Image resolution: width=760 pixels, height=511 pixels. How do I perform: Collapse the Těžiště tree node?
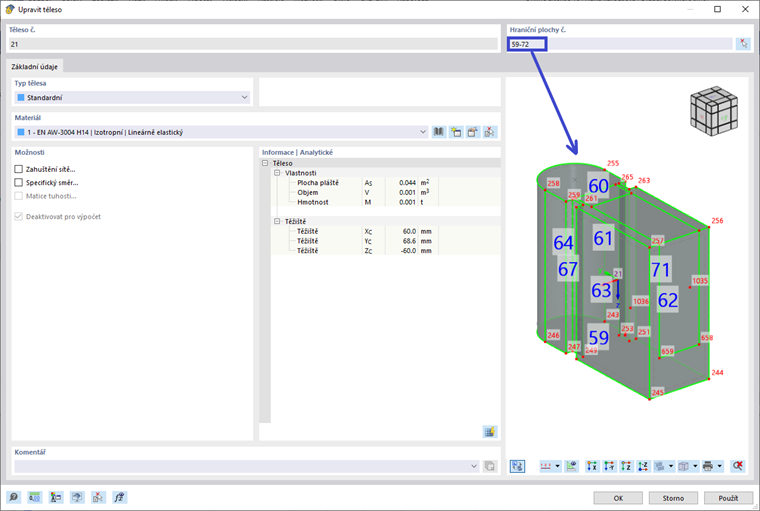pos(277,222)
